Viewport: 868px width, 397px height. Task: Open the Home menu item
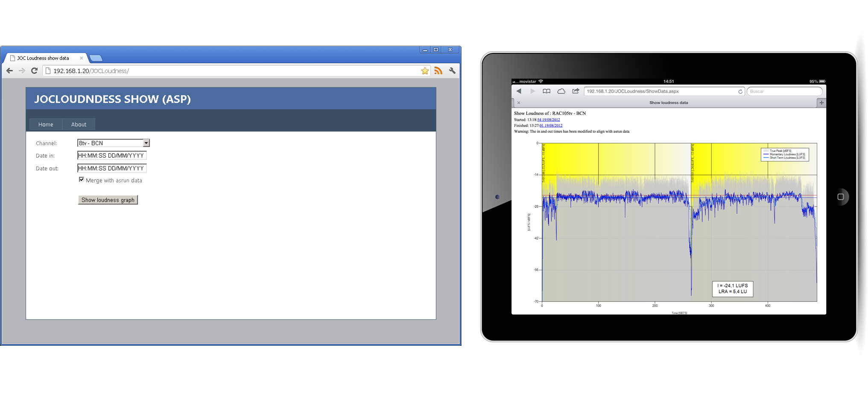pyautogui.click(x=46, y=125)
